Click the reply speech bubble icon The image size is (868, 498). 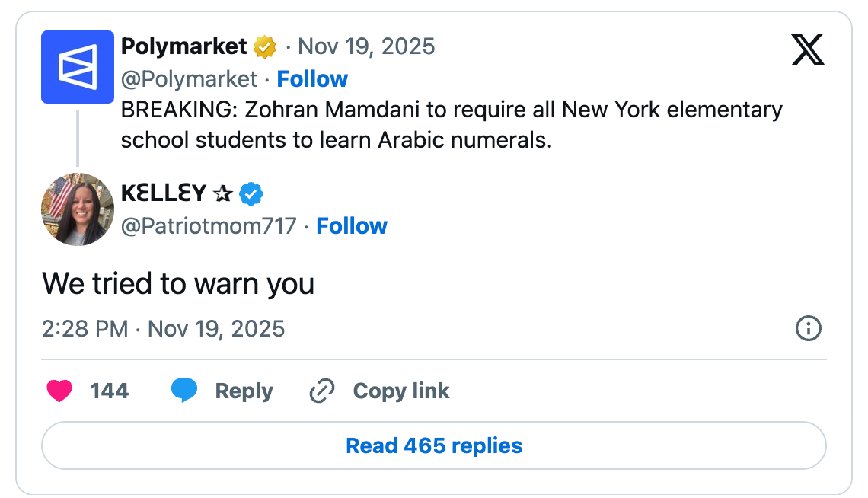pyautogui.click(x=184, y=391)
